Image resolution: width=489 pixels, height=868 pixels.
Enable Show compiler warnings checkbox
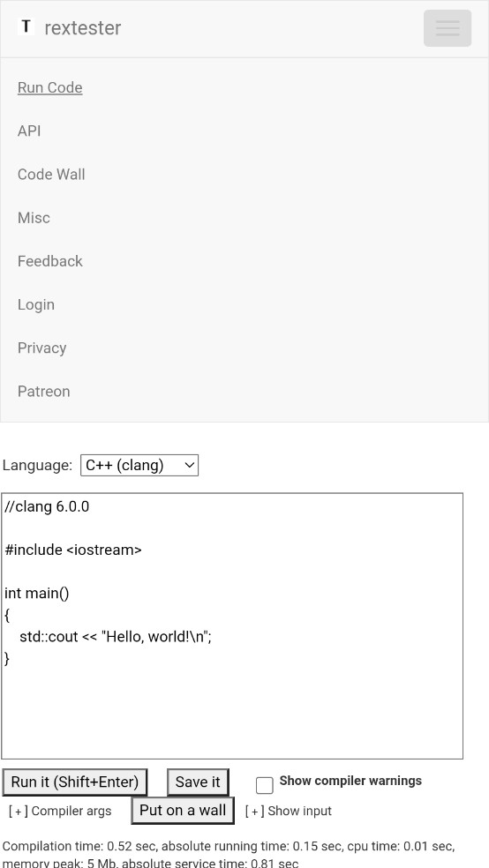click(265, 785)
